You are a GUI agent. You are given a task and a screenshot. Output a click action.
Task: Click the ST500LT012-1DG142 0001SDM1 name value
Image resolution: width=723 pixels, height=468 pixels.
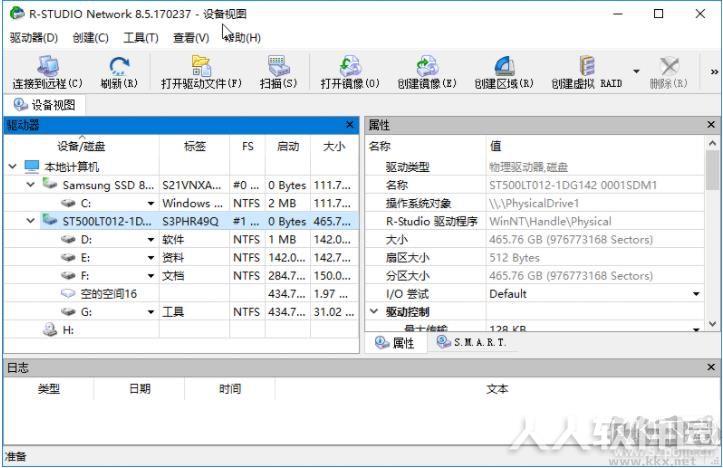[573, 185]
